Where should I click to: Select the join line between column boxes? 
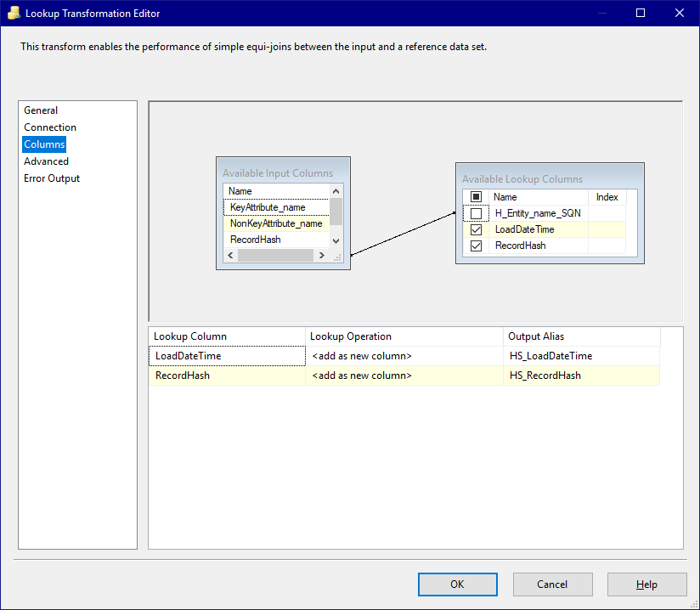click(x=403, y=234)
